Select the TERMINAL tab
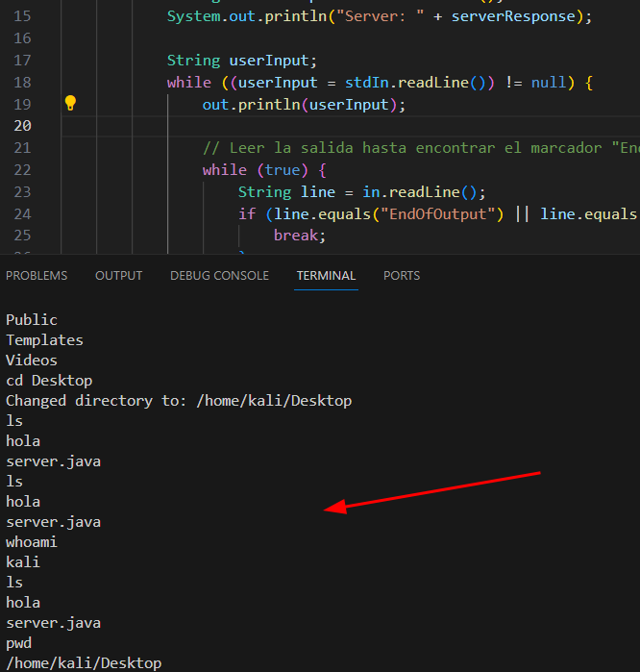 pyautogui.click(x=326, y=276)
